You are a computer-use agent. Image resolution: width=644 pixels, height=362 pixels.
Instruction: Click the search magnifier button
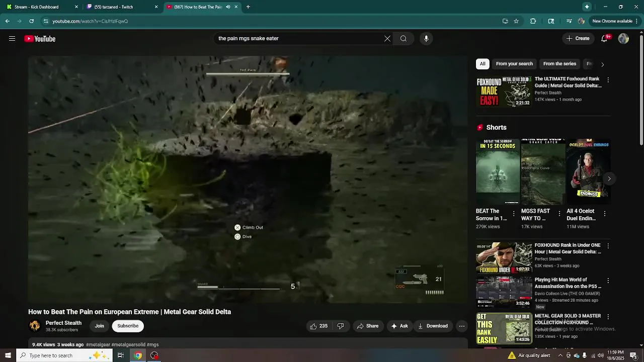pos(404,39)
